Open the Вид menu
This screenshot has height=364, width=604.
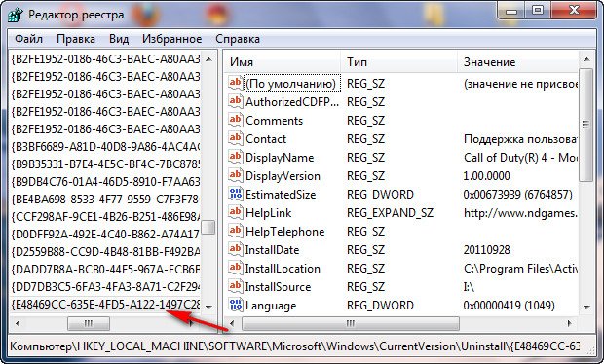[x=119, y=39]
